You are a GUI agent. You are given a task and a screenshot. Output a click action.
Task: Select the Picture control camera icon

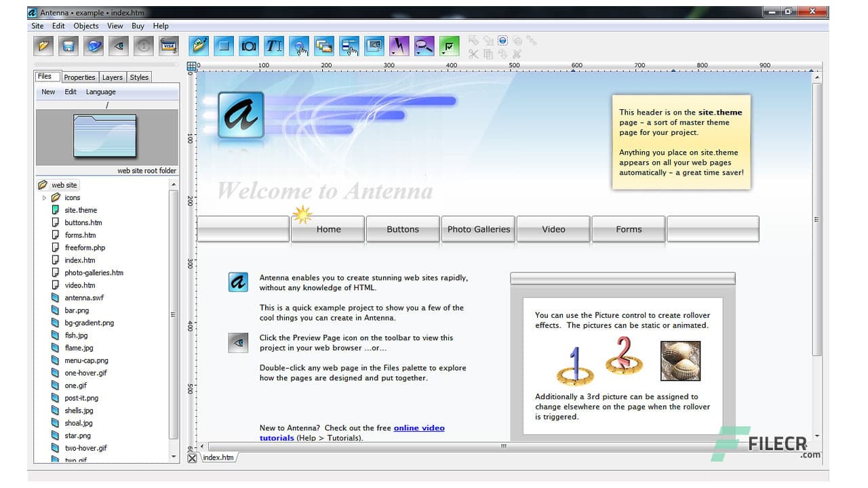(x=248, y=45)
